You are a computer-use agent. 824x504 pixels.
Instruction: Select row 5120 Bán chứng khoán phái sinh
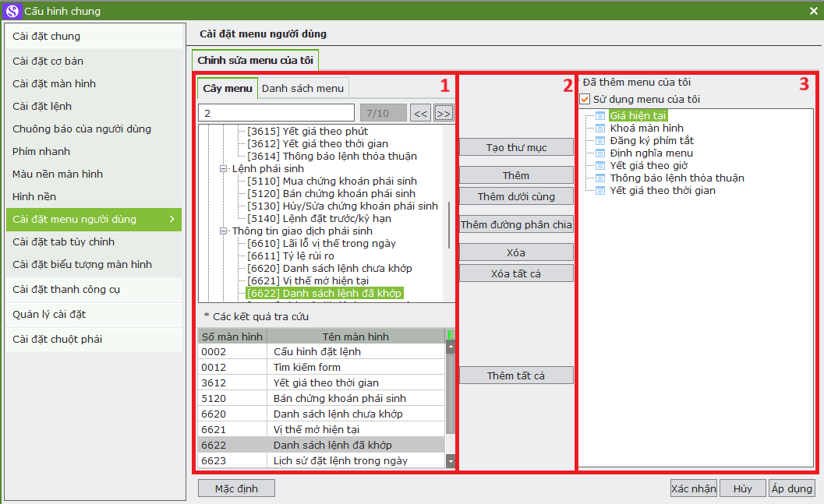click(321, 399)
